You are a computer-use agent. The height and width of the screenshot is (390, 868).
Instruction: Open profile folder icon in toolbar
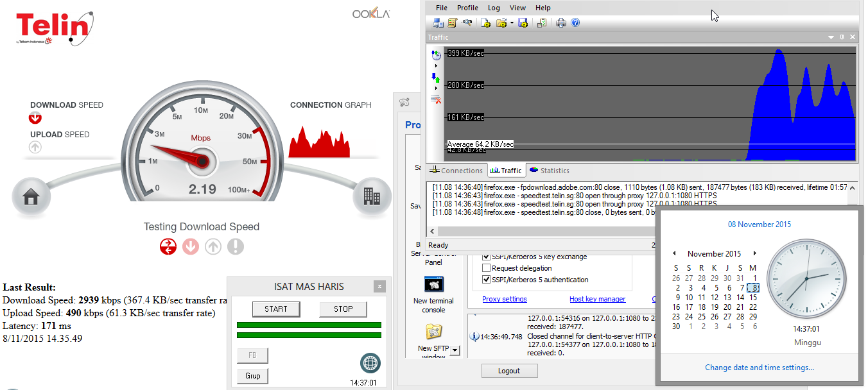pyautogui.click(x=501, y=22)
